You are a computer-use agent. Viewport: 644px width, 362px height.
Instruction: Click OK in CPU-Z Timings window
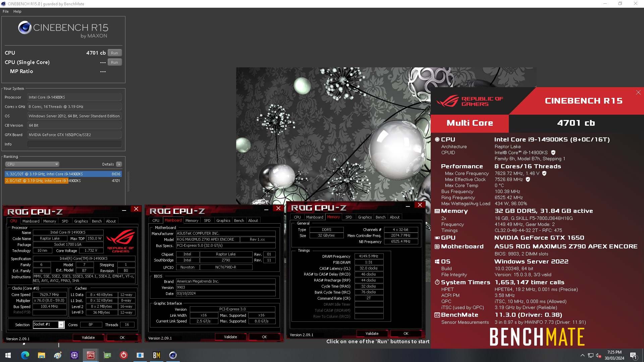(x=406, y=334)
